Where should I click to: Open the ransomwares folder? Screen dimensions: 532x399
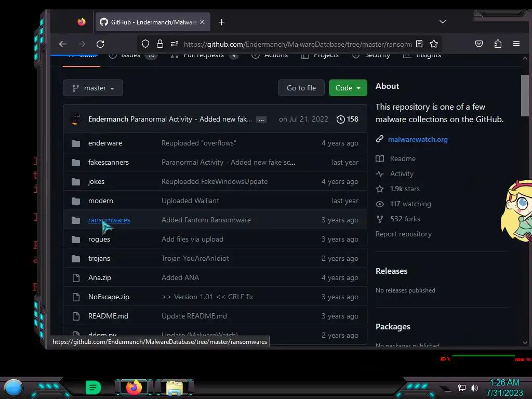pos(109,220)
